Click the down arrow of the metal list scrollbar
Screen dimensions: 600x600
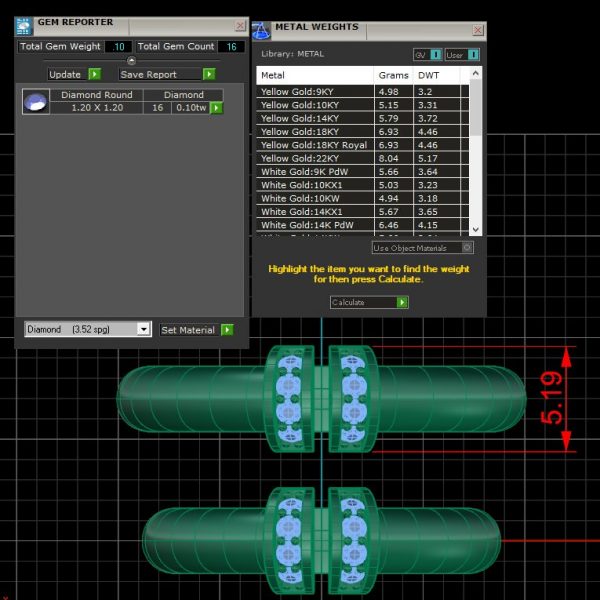[x=476, y=230]
